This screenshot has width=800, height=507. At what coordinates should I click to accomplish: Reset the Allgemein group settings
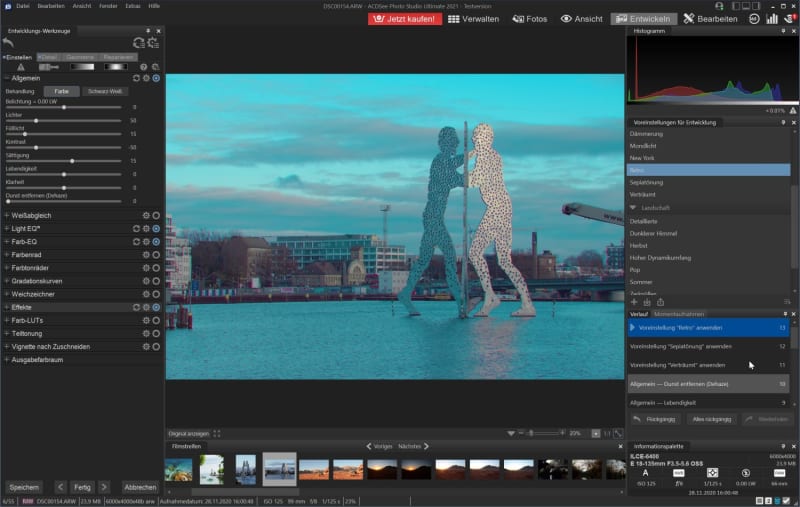[x=136, y=78]
